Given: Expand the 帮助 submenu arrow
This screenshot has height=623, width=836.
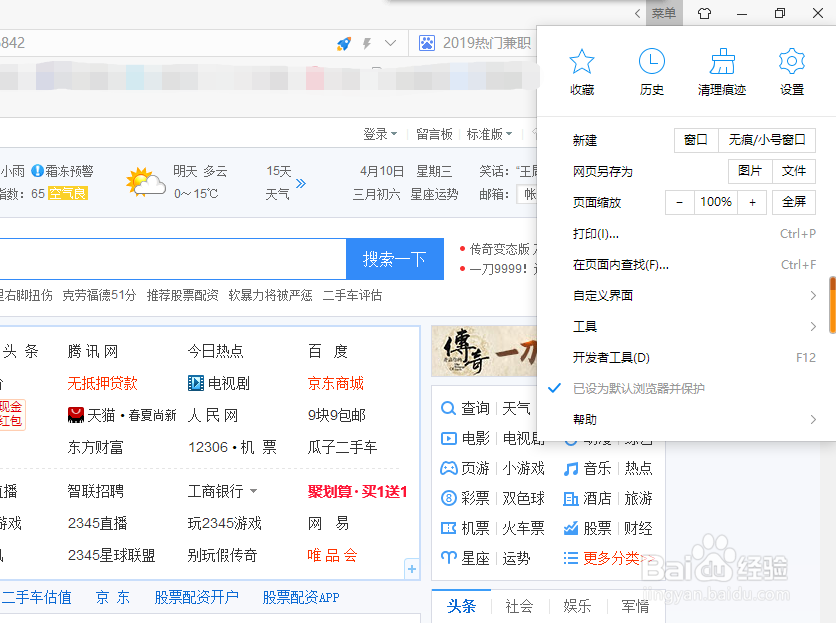Looking at the screenshot, I should 813,419.
